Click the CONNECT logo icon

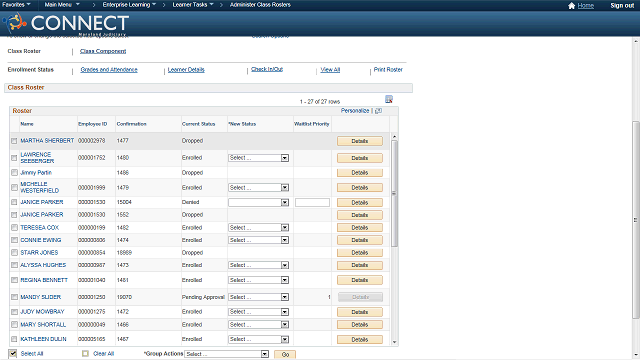(16, 22)
